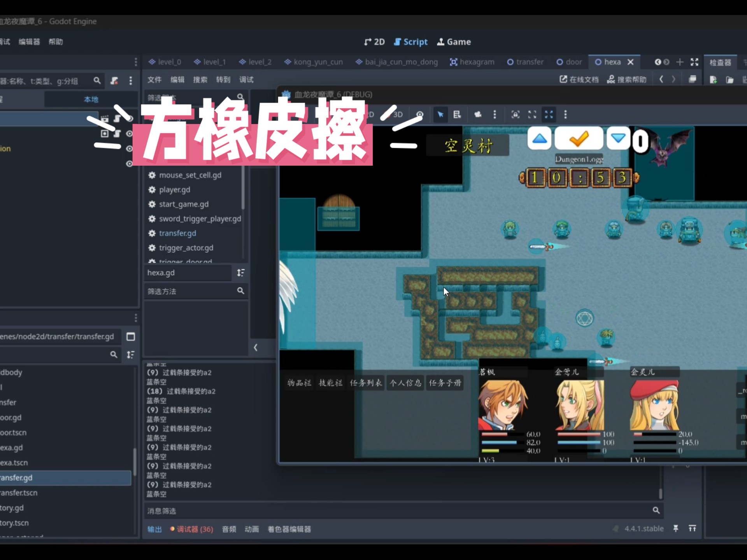The width and height of the screenshot is (747, 560).
Task: Collapse script panel with left chevron
Action: pos(256,347)
